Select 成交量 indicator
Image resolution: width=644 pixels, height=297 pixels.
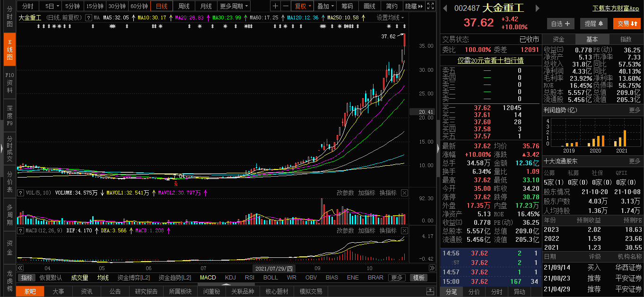click(79, 278)
